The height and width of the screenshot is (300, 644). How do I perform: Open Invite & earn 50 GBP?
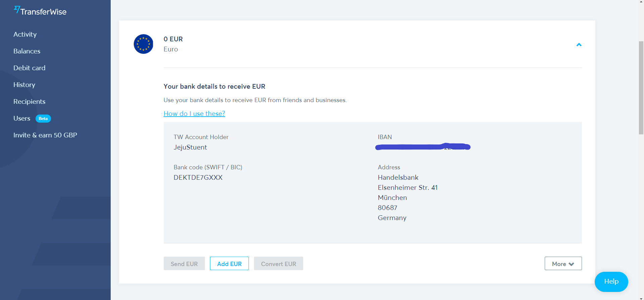click(x=45, y=135)
